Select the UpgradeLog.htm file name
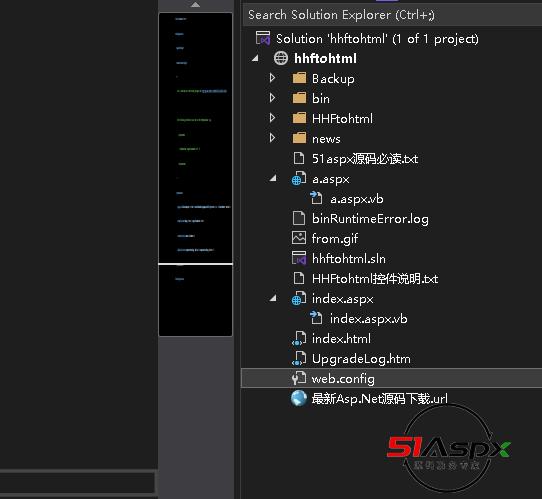Viewport: 542px width, 499px height. point(361,359)
